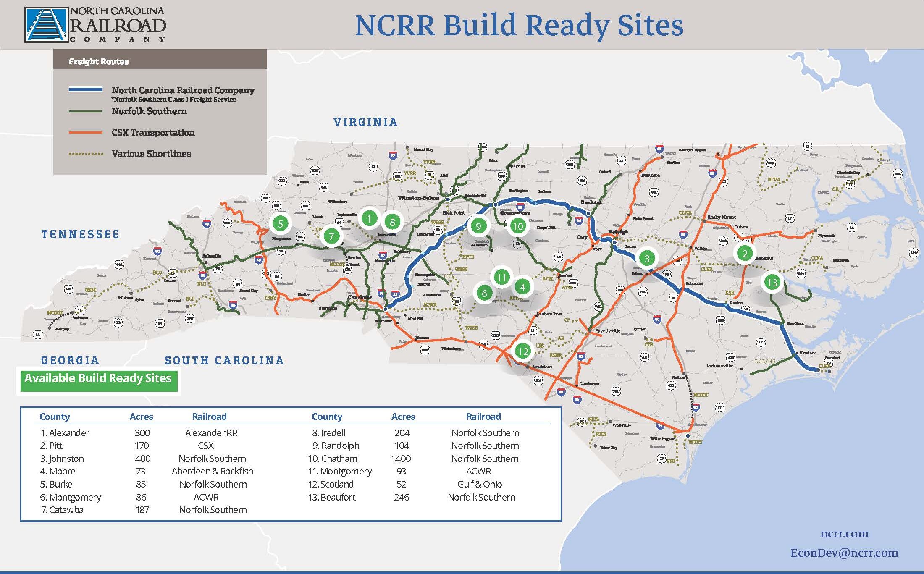Click the dotted Various Shortlines legend line
924x574 pixels.
click(x=86, y=154)
